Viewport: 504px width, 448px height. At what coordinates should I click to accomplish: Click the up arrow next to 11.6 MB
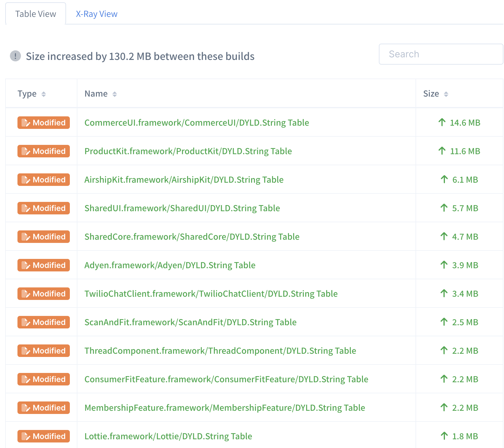(442, 151)
